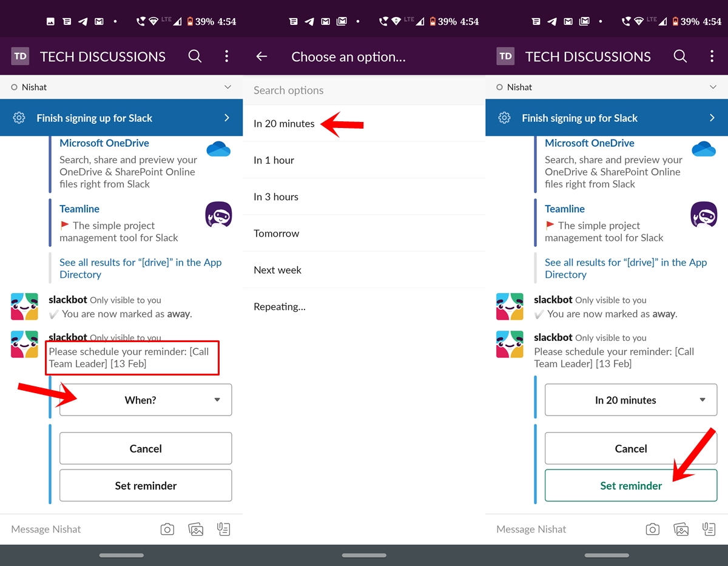Select In 20 minutes option
The width and height of the screenshot is (728, 566).
pyautogui.click(x=364, y=123)
